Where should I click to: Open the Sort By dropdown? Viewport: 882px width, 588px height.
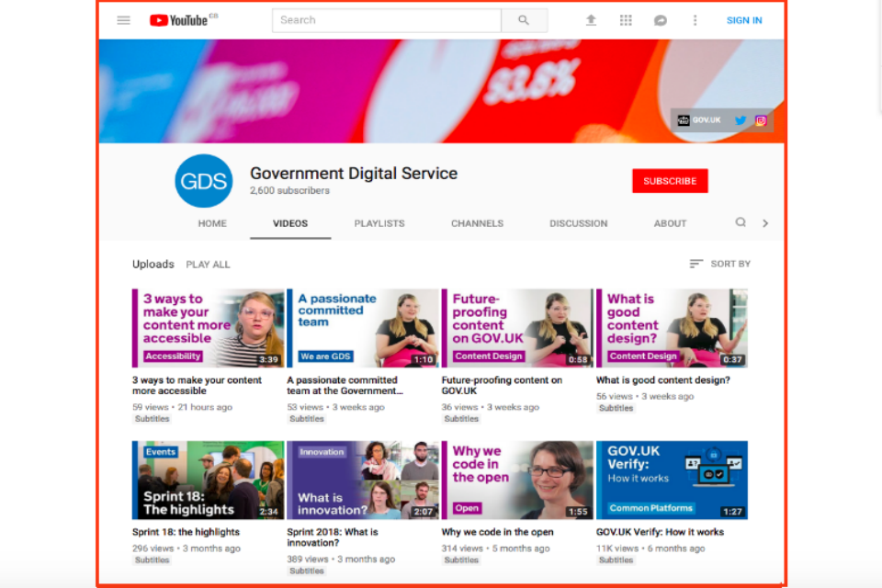point(720,264)
